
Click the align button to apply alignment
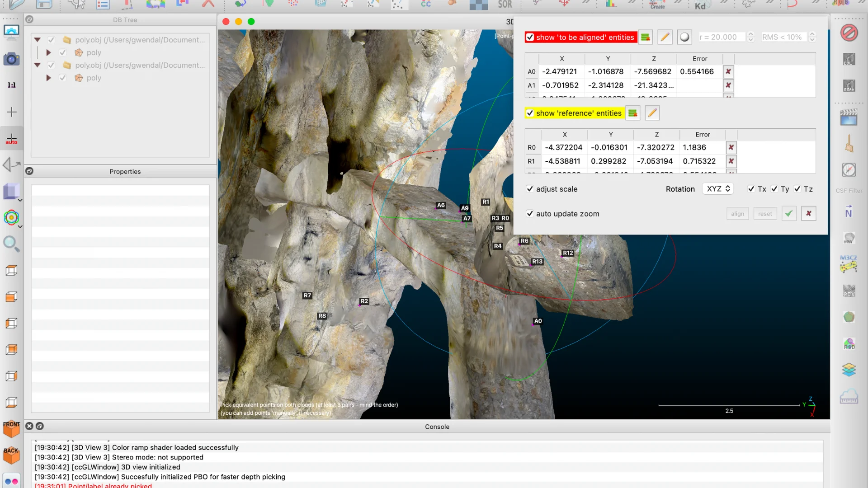point(737,213)
